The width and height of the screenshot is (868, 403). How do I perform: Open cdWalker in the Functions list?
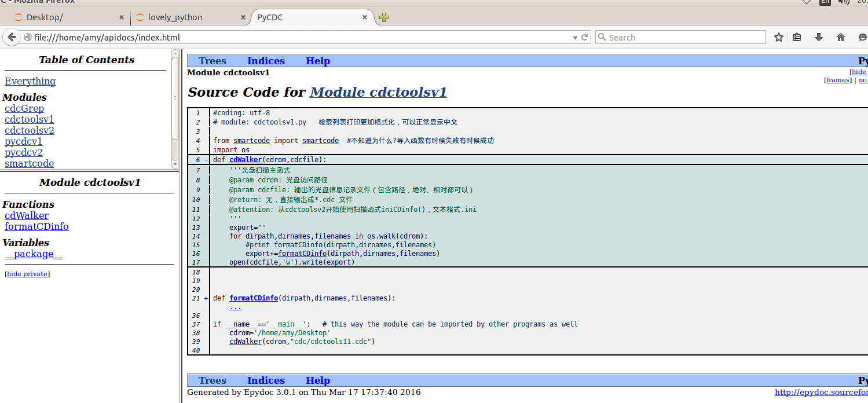pyautogui.click(x=27, y=215)
